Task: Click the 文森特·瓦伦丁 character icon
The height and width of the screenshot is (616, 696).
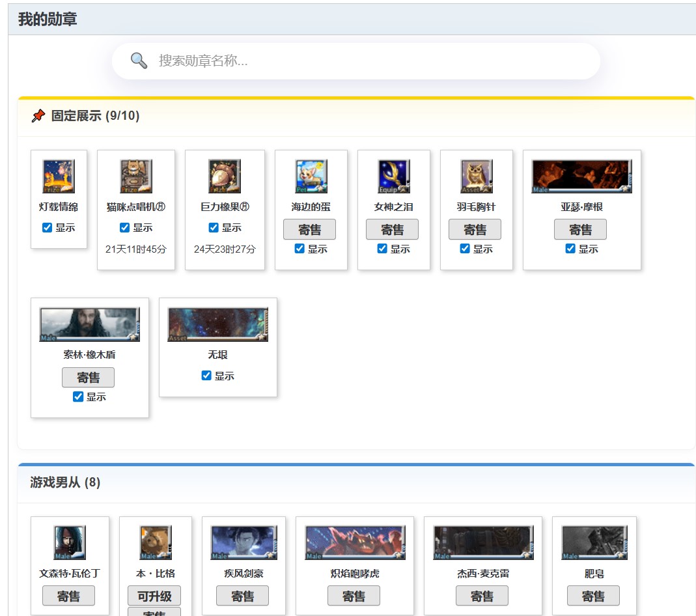Action: [x=70, y=543]
